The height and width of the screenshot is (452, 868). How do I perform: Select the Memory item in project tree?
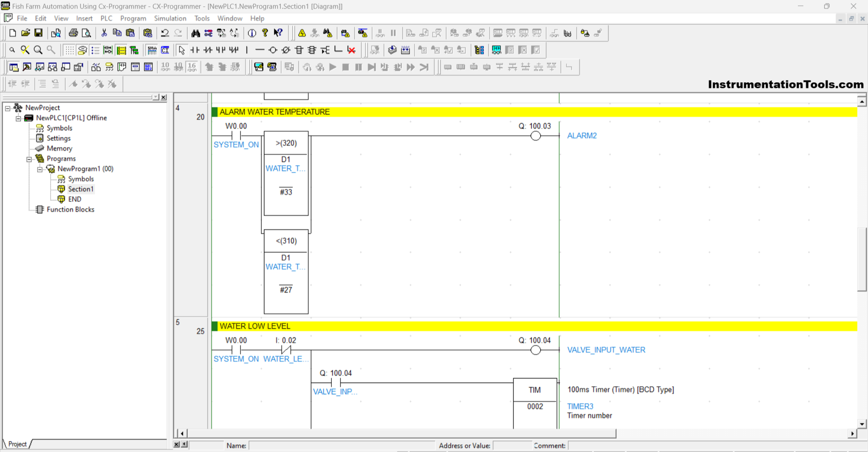click(59, 148)
